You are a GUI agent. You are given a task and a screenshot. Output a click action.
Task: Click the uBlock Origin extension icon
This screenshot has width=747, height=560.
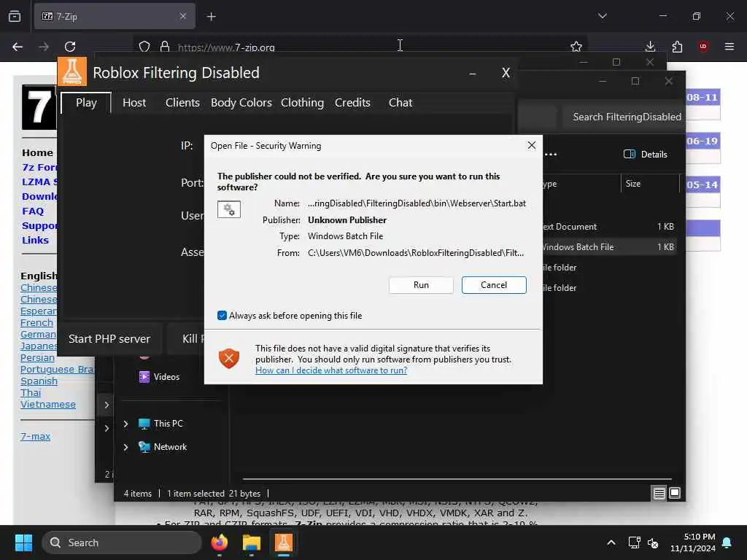[x=703, y=47]
